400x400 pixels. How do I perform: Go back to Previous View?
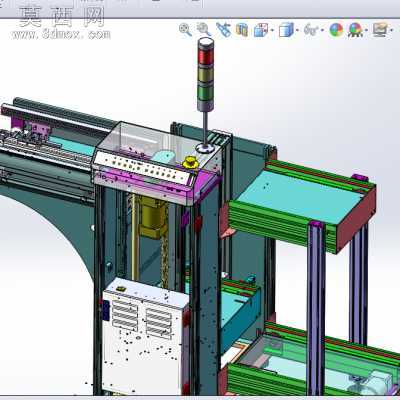click(x=223, y=30)
